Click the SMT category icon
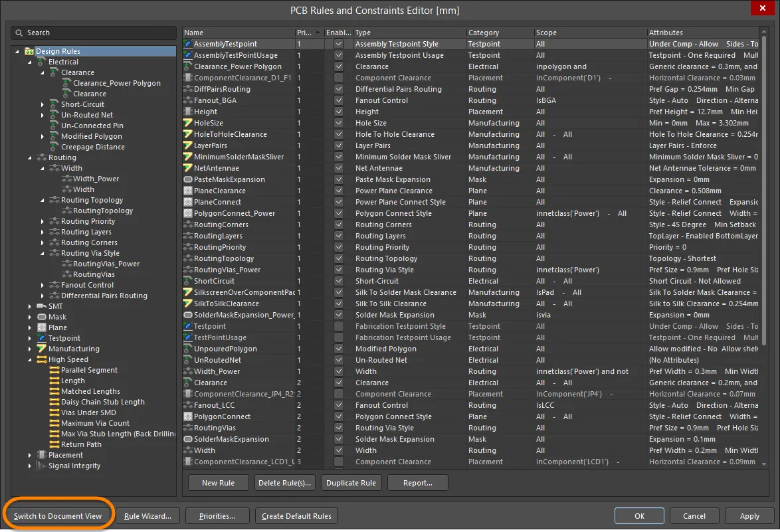The height and width of the screenshot is (532, 780). click(x=42, y=306)
